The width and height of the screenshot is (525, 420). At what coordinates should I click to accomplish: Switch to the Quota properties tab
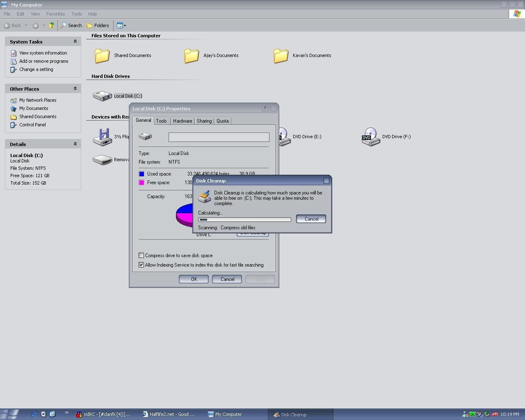tap(222, 121)
